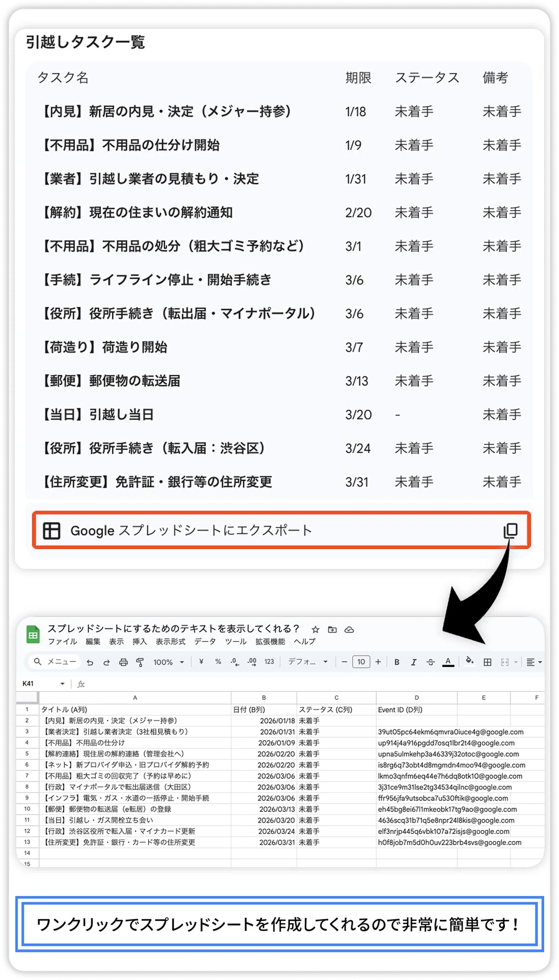Image resolution: width=559 pixels, height=980 pixels.
Task: Click date cell 2026/01/18
Action: pyautogui.click(x=264, y=721)
